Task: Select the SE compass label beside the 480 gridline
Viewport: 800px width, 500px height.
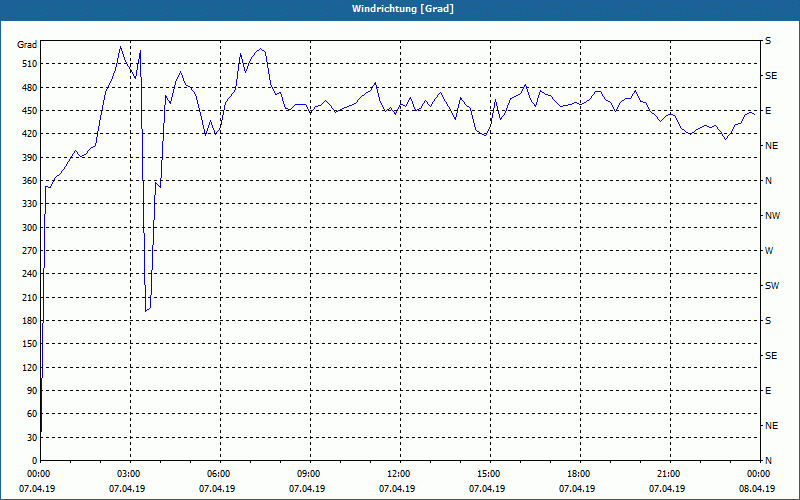Action: pos(771,76)
